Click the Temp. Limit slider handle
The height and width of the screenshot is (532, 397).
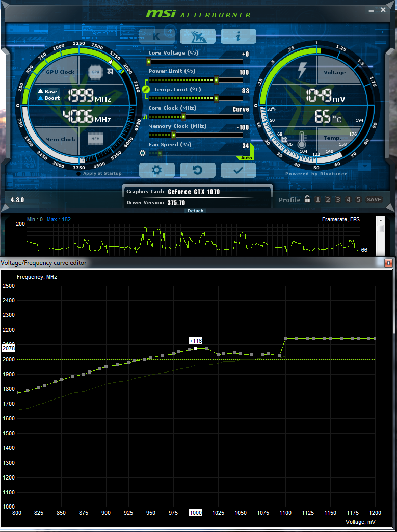216,98
